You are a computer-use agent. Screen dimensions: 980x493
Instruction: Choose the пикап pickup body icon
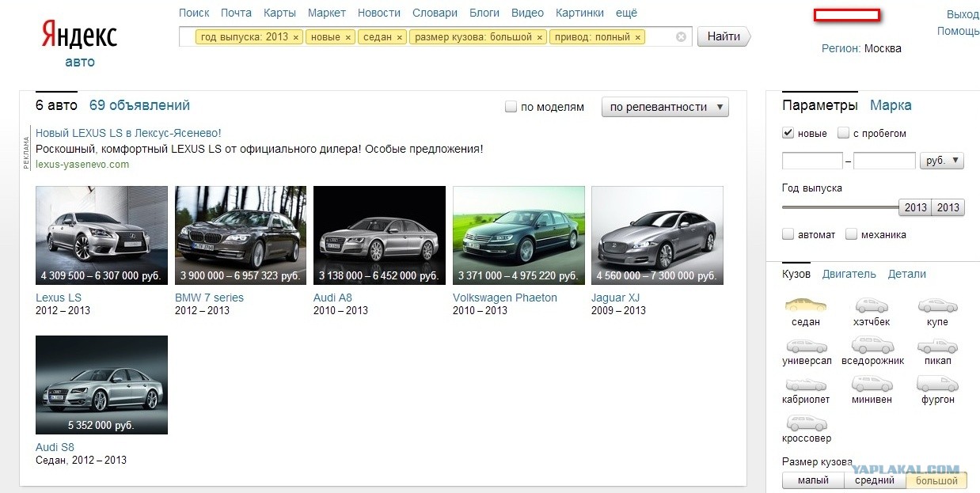pos(937,345)
